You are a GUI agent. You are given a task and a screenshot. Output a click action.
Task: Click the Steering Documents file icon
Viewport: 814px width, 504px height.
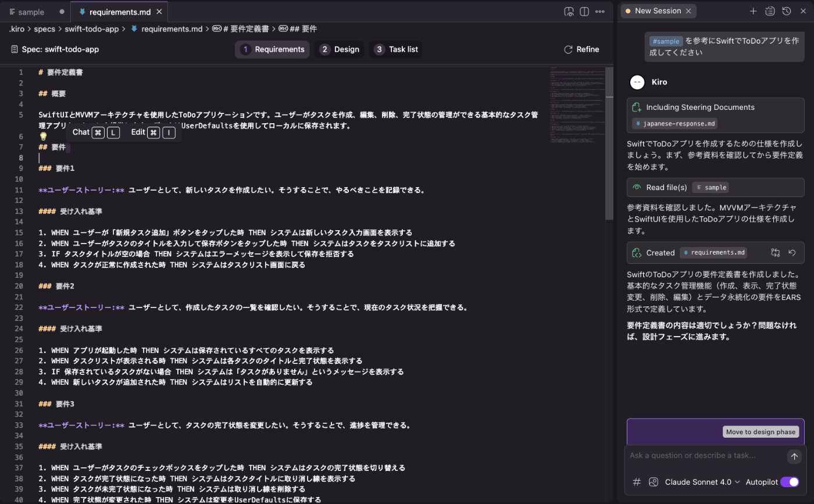tap(637, 108)
